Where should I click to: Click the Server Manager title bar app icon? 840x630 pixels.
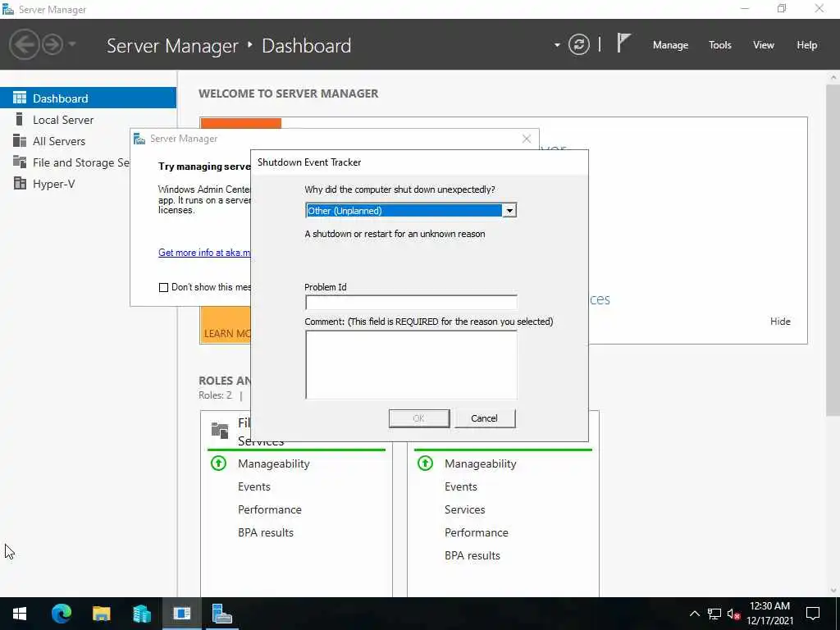pyautogui.click(x=8, y=9)
